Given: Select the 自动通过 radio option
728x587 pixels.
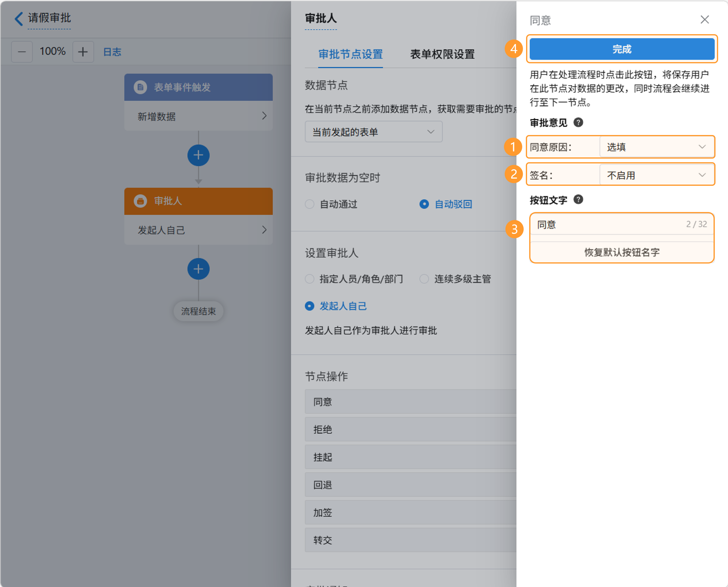Looking at the screenshot, I should (x=309, y=204).
